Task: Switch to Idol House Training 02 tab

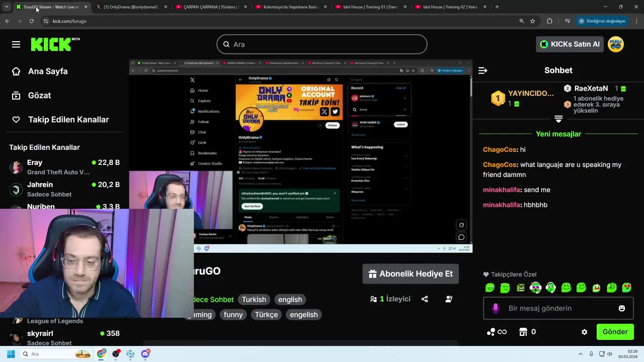Action: click(451, 7)
